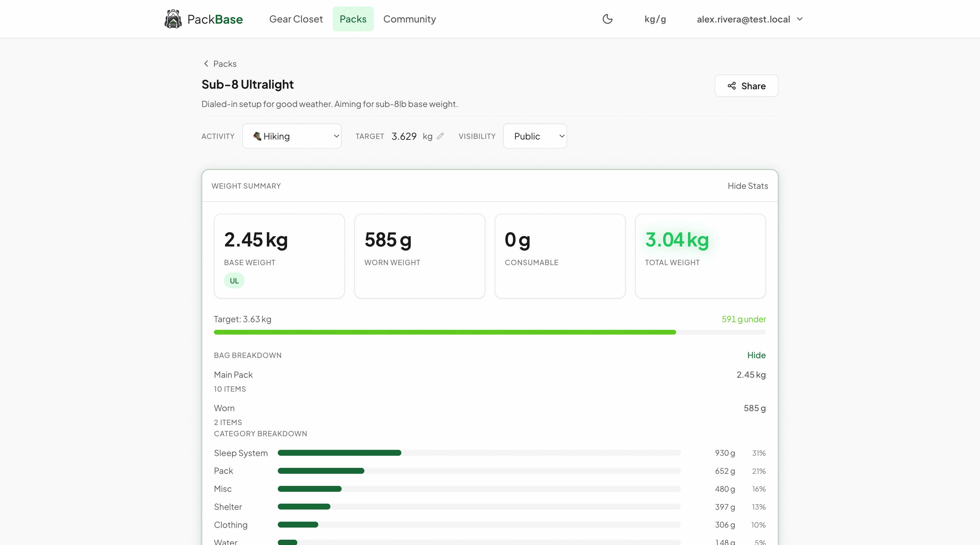Click the pencil icon to edit target weight

point(440,136)
